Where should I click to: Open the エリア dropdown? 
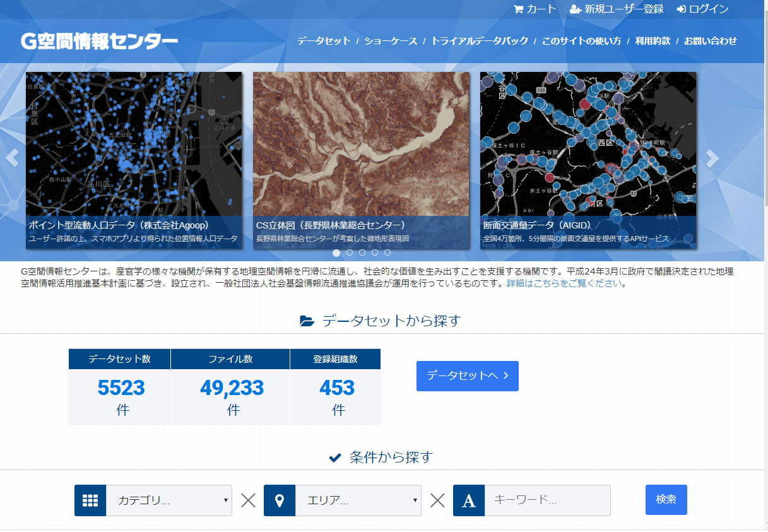click(358, 500)
